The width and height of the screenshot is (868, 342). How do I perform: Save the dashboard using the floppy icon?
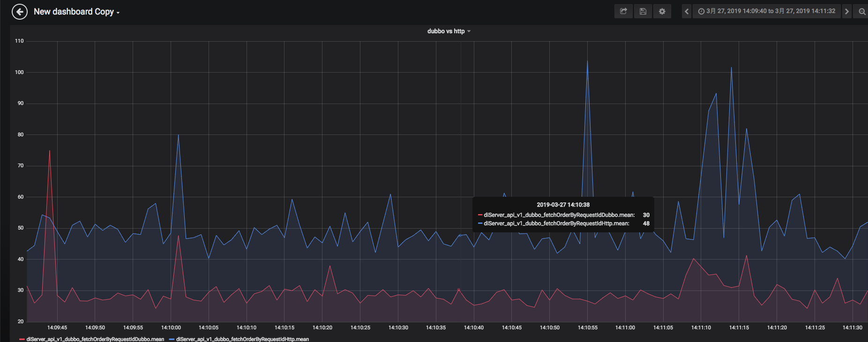click(x=643, y=11)
